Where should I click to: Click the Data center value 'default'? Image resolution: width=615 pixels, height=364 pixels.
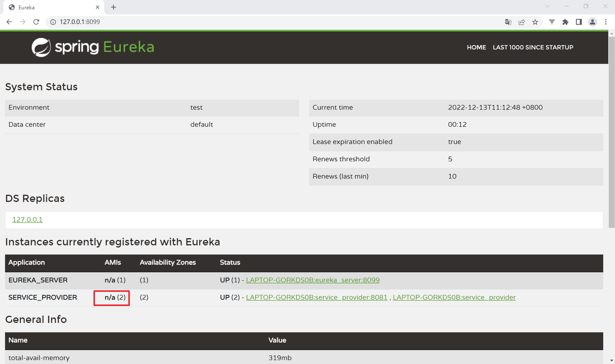pyautogui.click(x=202, y=125)
